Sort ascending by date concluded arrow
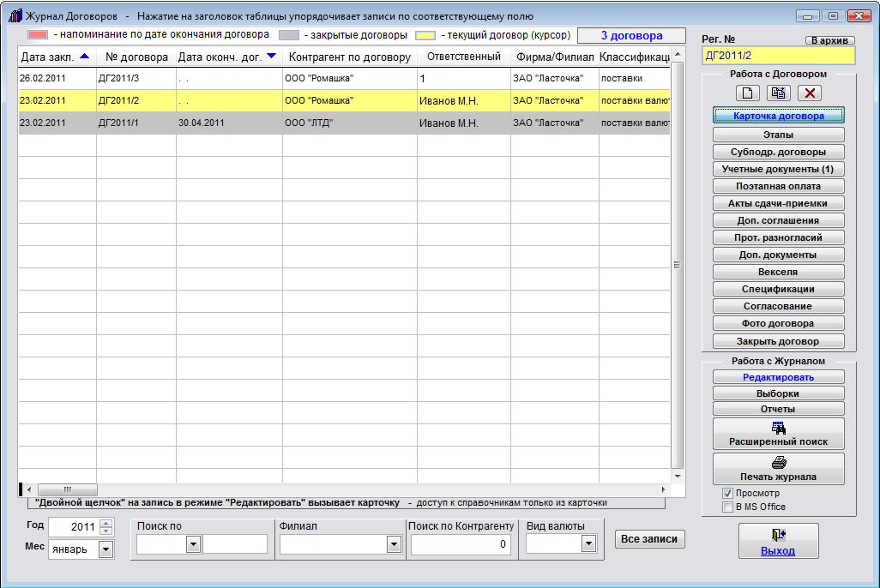The image size is (880, 588). coord(83,57)
